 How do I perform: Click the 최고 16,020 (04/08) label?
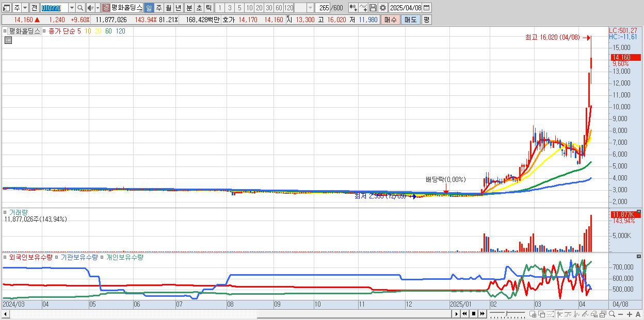(x=552, y=38)
